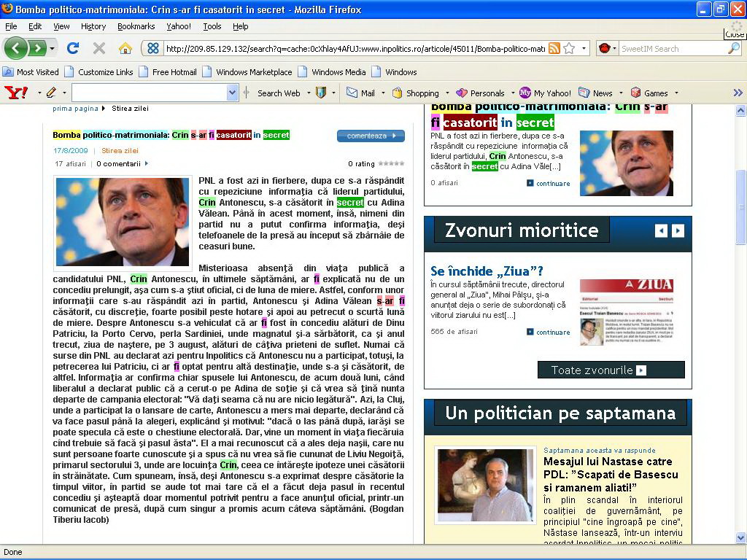Click the SweetIM search magnifier icon
This screenshot has width=747, height=560.
pos(733,49)
